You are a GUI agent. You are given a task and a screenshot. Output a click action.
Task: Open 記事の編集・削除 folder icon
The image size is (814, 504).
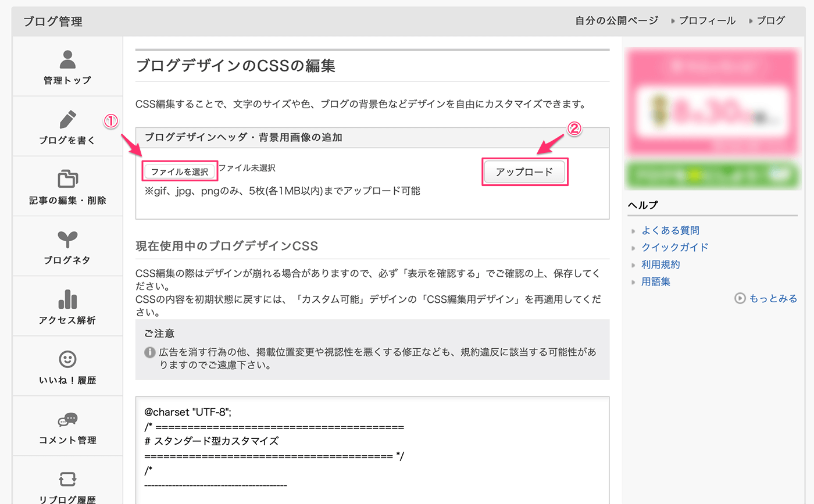(x=67, y=179)
